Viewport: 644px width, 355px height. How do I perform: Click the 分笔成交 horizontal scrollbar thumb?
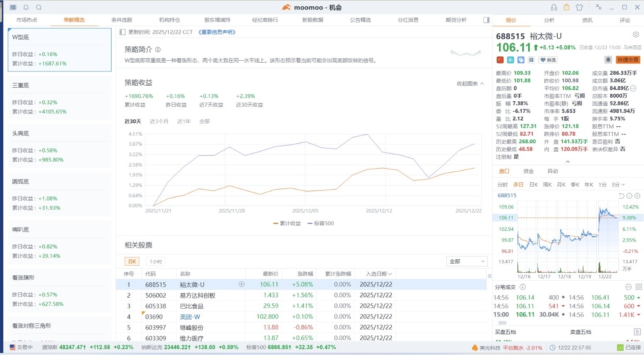click(x=503, y=323)
